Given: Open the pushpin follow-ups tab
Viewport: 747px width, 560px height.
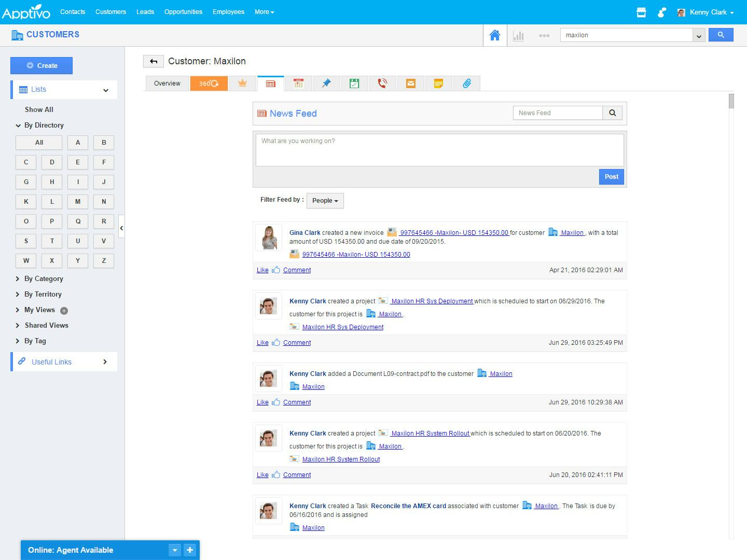Looking at the screenshot, I should coord(326,83).
